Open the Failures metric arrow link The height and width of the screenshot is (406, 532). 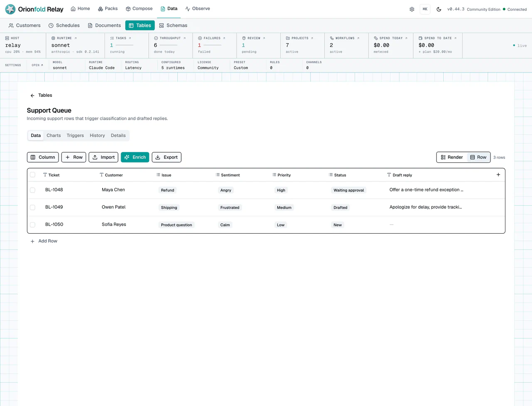pyautogui.click(x=224, y=38)
